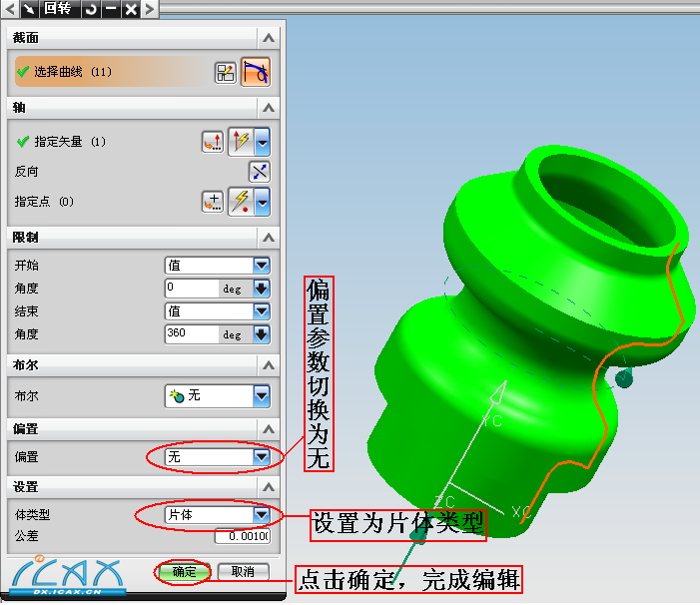The height and width of the screenshot is (605, 700).
Task: Collapse the 布尔 section
Action: click(x=269, y=365)
